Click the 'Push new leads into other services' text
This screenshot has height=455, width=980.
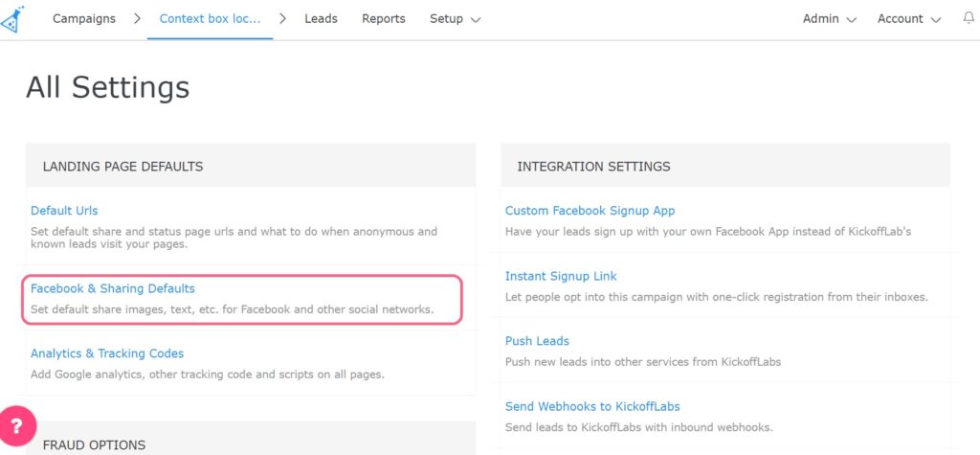(643, 362)
